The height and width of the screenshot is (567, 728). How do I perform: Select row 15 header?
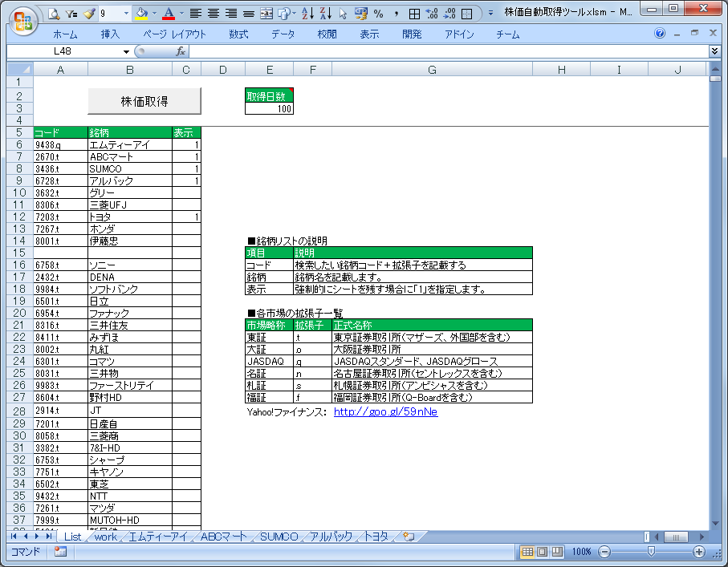19,253
